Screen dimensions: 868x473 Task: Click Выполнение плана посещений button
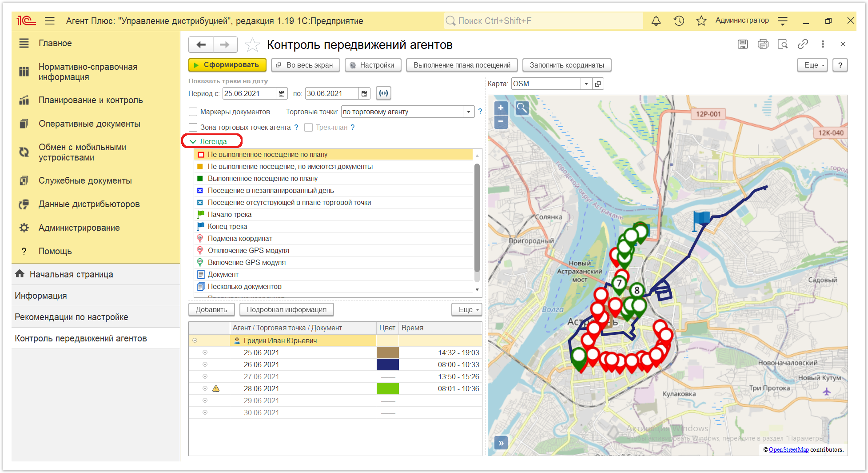pyautogui.click(x=462, y=65)
